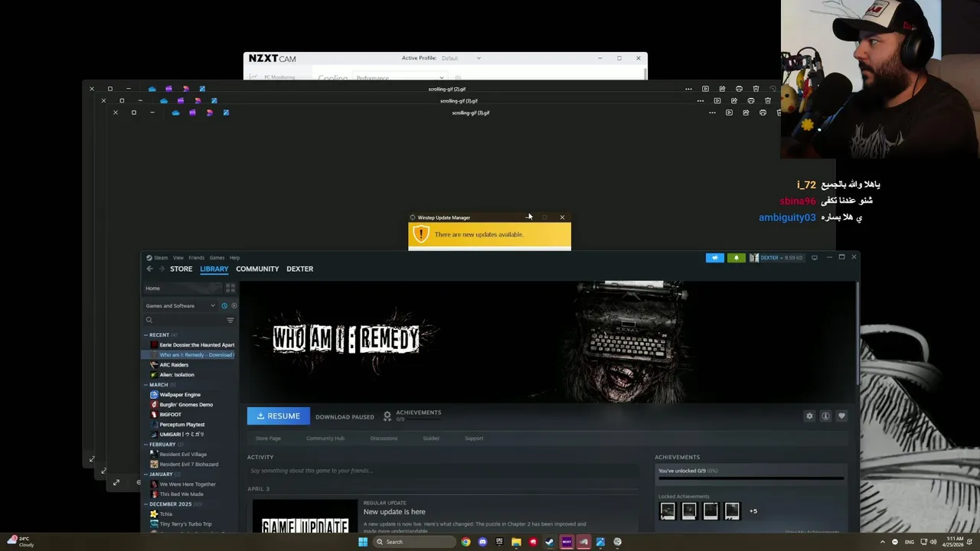Add game to favorites heart icon
The width and height of the screenshot is (980, 551).
tap(841, 416)
